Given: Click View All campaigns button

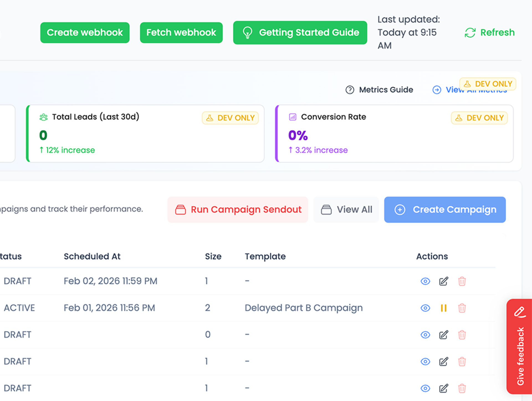Looking at the screenshot, I should pos(346,209).
